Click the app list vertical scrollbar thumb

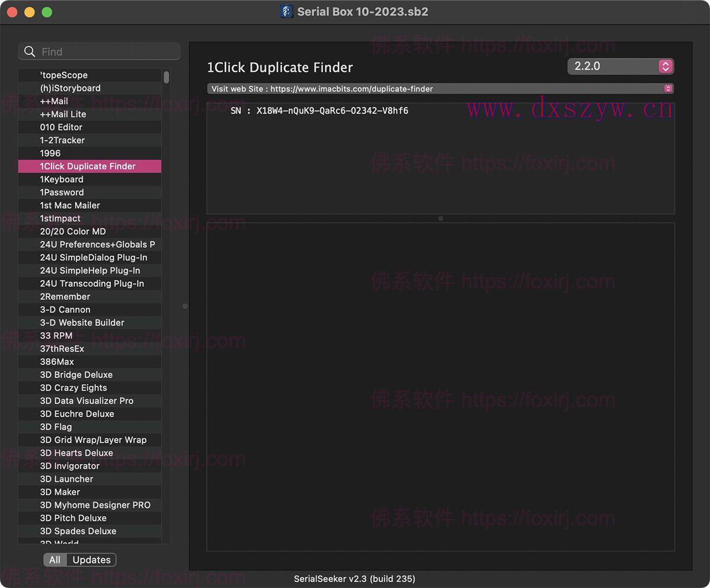coord(167,77)
